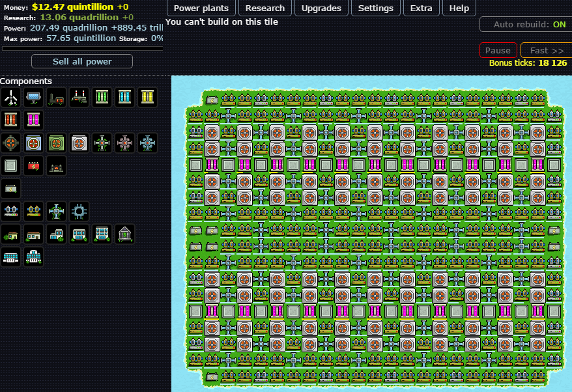Open the Help tab
The image size is (572, 392).
coord(459,8)
